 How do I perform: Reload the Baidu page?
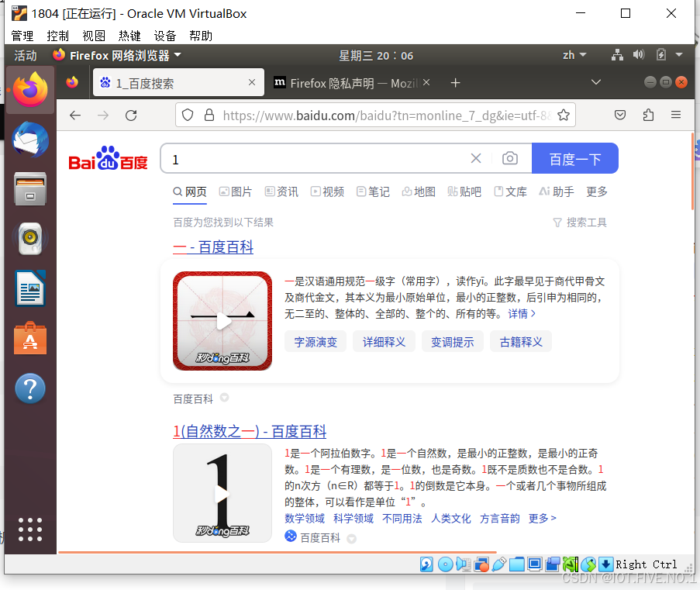point(131,116)
